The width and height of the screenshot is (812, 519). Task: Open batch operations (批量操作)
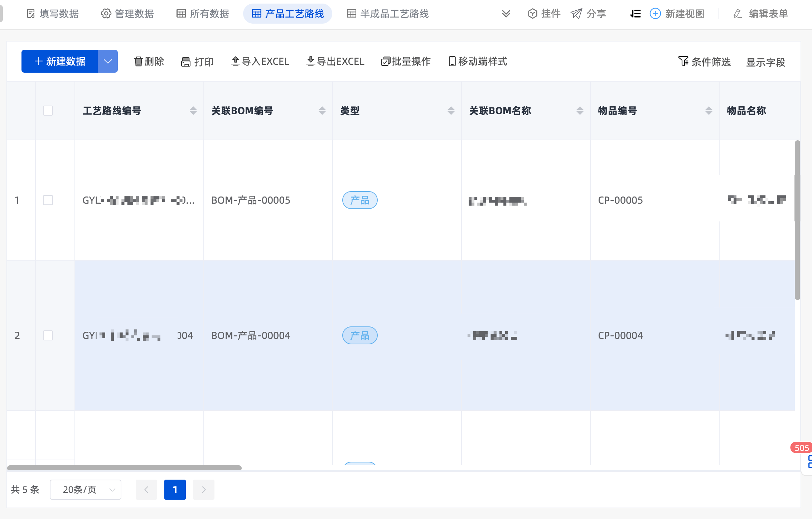point(406,62)
